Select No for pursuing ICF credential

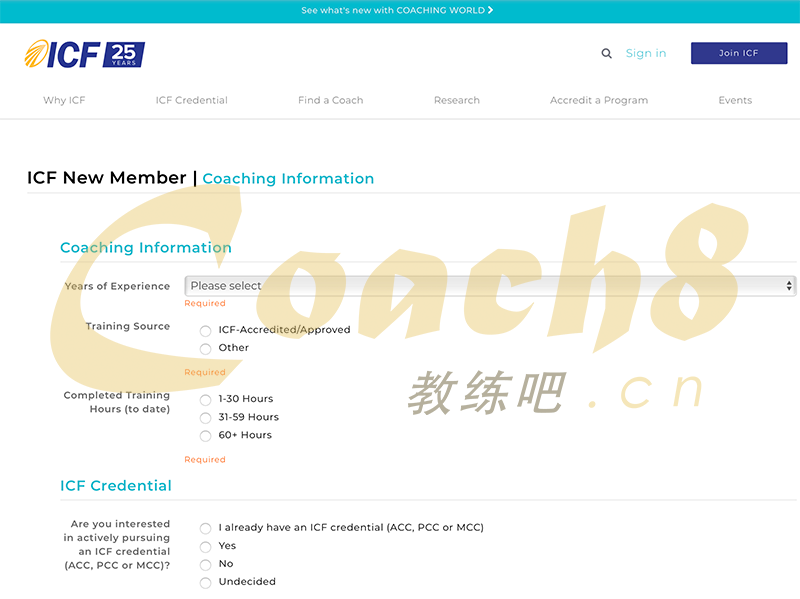click(206, 565)
